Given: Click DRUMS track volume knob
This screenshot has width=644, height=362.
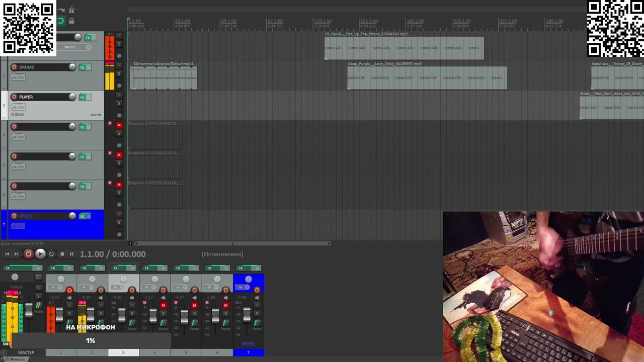Looking at the screenshot, I should pos(72,67).
